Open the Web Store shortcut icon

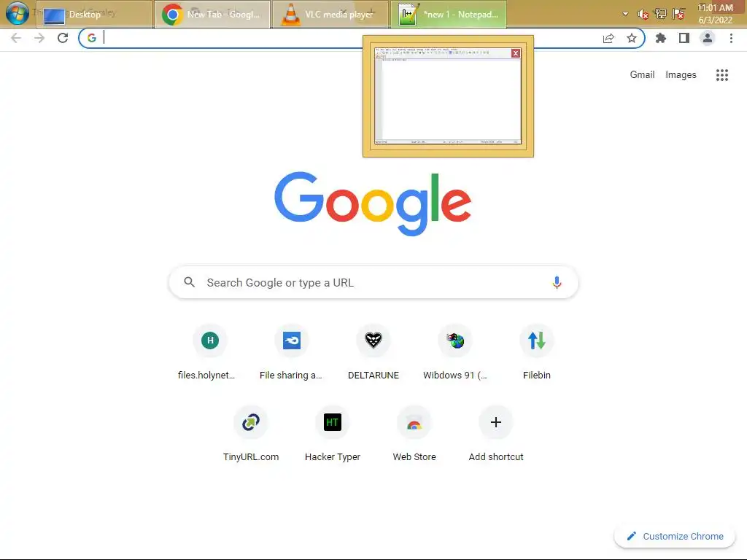[x=414, y=422]
